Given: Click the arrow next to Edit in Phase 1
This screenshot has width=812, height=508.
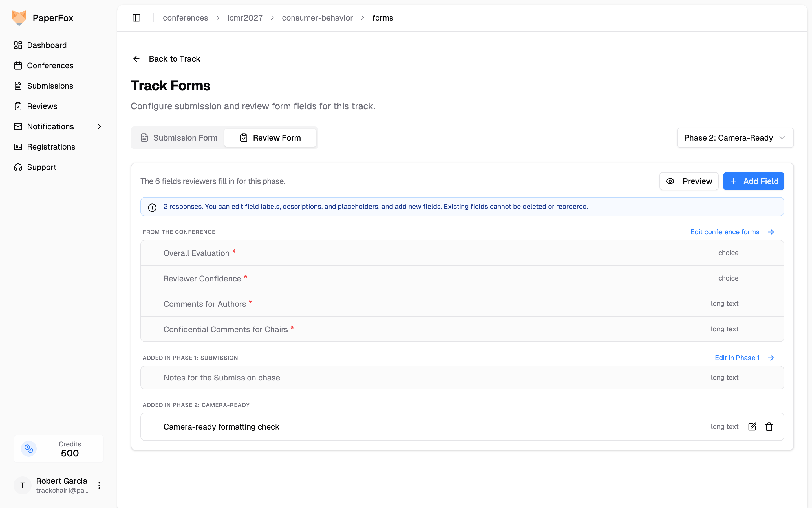Looking at the screenshot, I should tap(771, 358).
